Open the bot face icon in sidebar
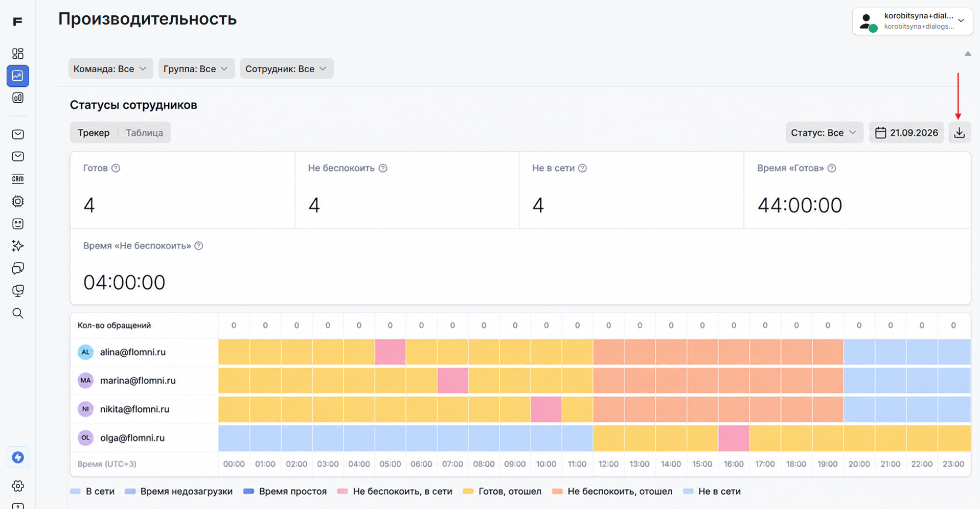This screenshot has height=509, width=980. click(18, 224)
